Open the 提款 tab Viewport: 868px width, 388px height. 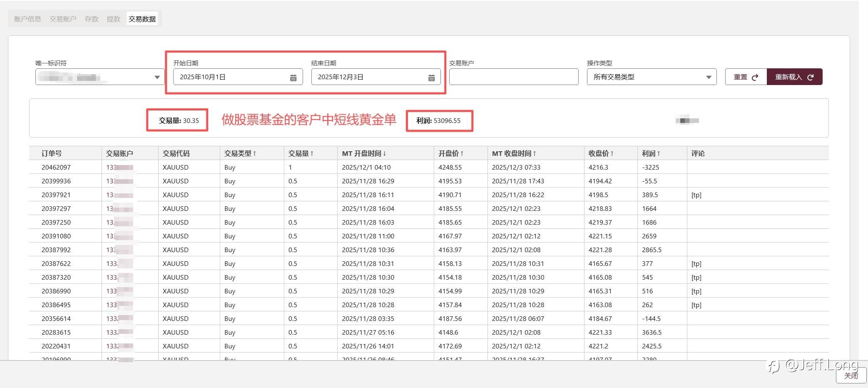tap(113, 19)
